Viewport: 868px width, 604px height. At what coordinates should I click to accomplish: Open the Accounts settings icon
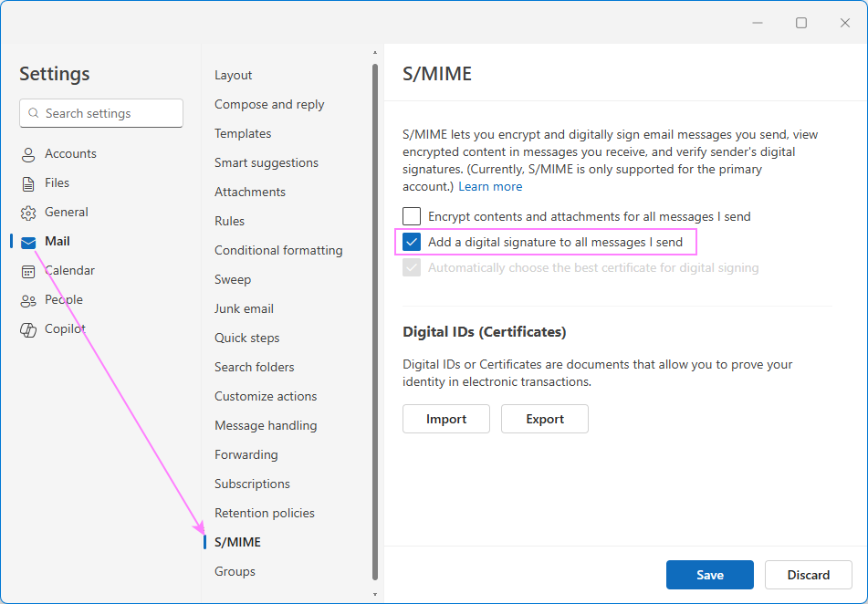26,153
